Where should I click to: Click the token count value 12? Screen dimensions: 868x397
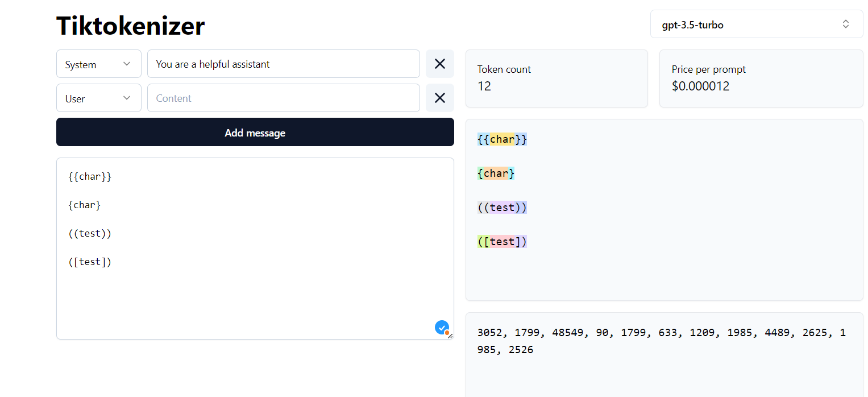(x=484, y=86)
